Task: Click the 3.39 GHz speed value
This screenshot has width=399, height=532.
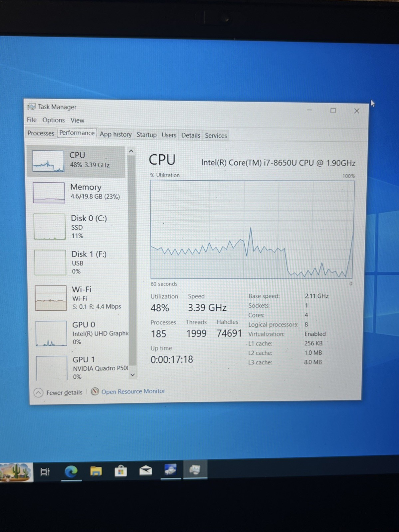Action: (207, 307)
